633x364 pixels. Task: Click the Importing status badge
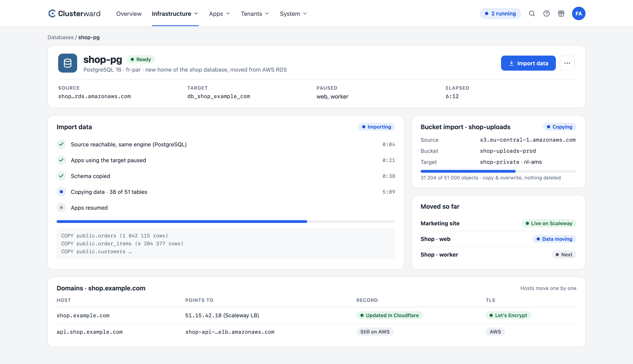(x=376, y=127)
